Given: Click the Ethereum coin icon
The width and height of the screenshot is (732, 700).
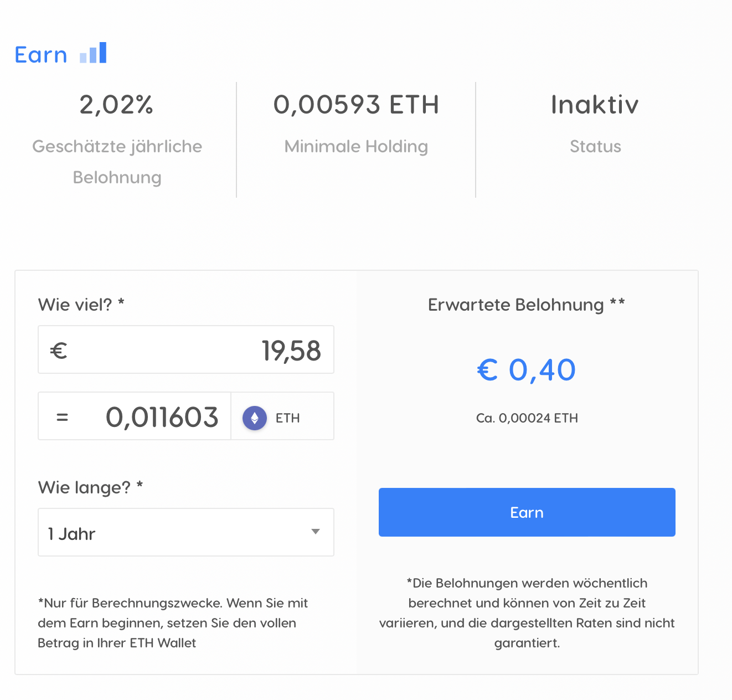Looking at the screenshot, I should [x=255, y=418].
